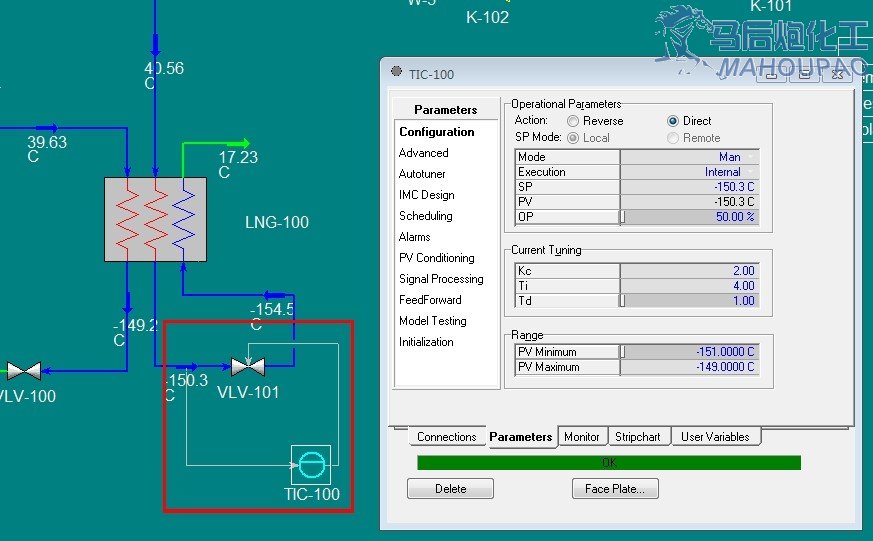The height and width of the screenshot is (541, 873).
Task: Click the Kc tuning value field
Action: point(688,271)
